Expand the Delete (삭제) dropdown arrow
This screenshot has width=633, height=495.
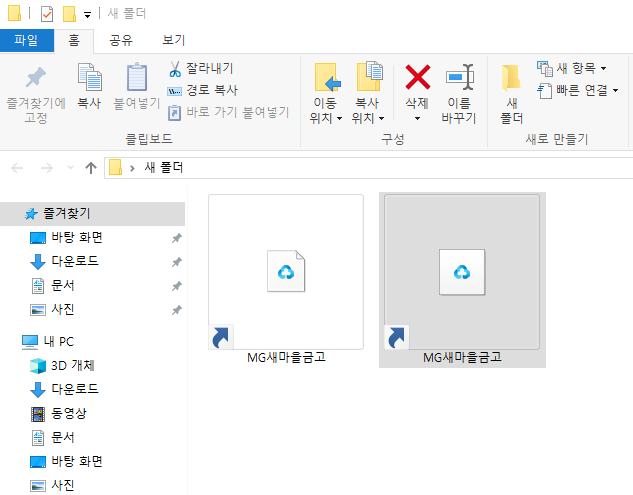[x=417, y=118]
